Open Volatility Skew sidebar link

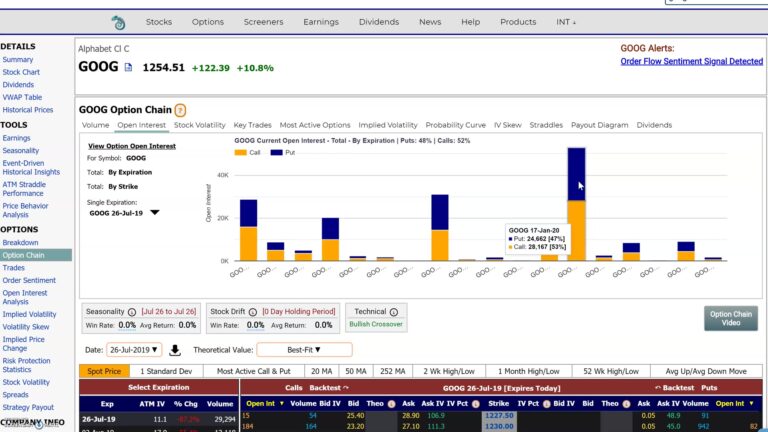25,327
